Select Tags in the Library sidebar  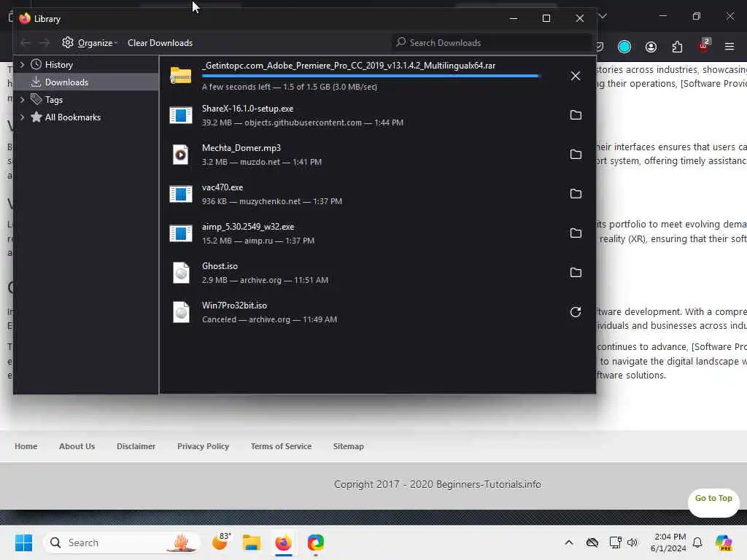coord(53,100)
